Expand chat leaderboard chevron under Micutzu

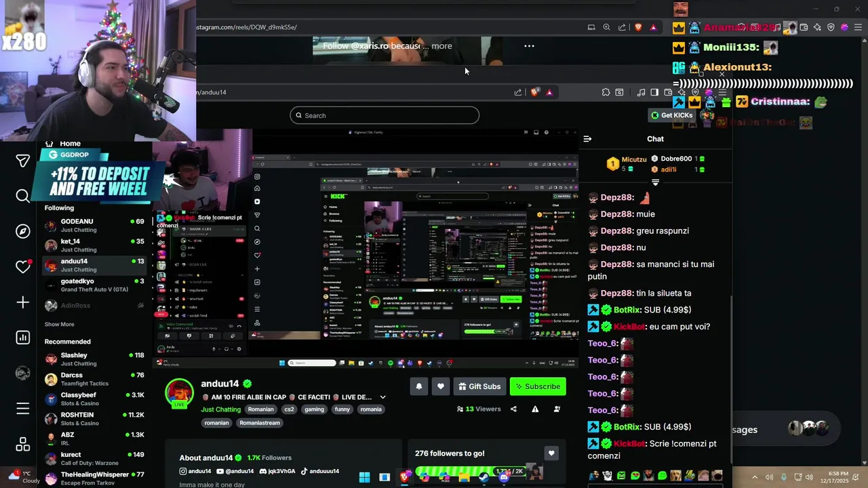[x=655, y=182]
